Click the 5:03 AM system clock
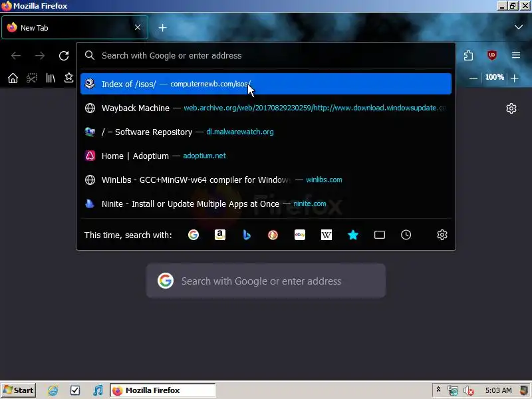This screenshot has height=399, width=532. 498,390
